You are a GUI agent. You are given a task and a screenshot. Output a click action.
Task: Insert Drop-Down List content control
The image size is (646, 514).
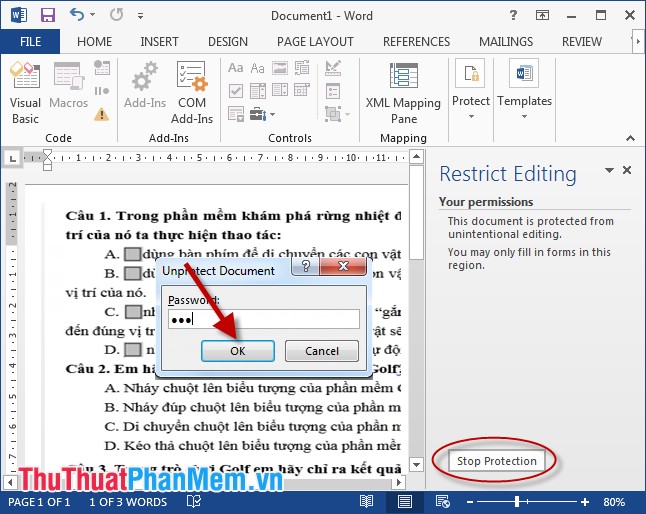[280, 90]
